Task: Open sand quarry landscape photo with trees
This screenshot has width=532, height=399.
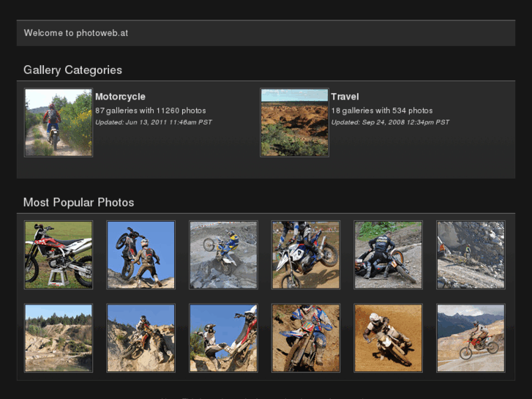Action: pyautogui.click(x=59, y=338)
